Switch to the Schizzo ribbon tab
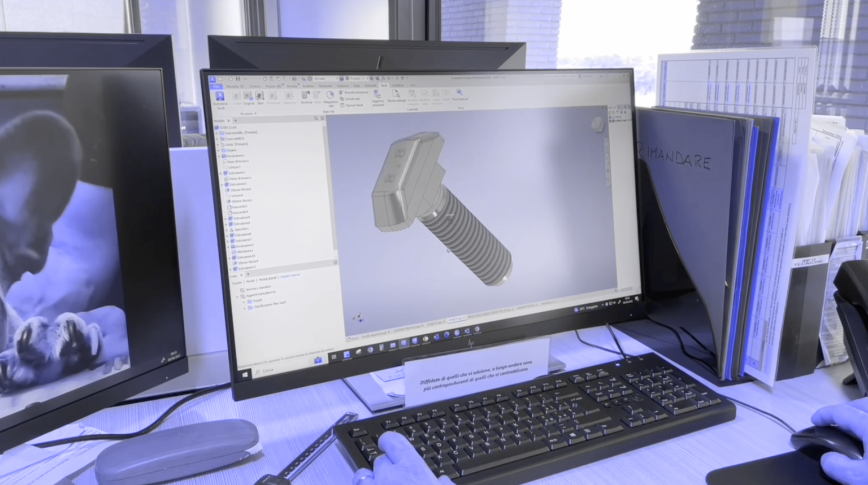The width and height of the screenshot is (868, 485). pos(255,86)
